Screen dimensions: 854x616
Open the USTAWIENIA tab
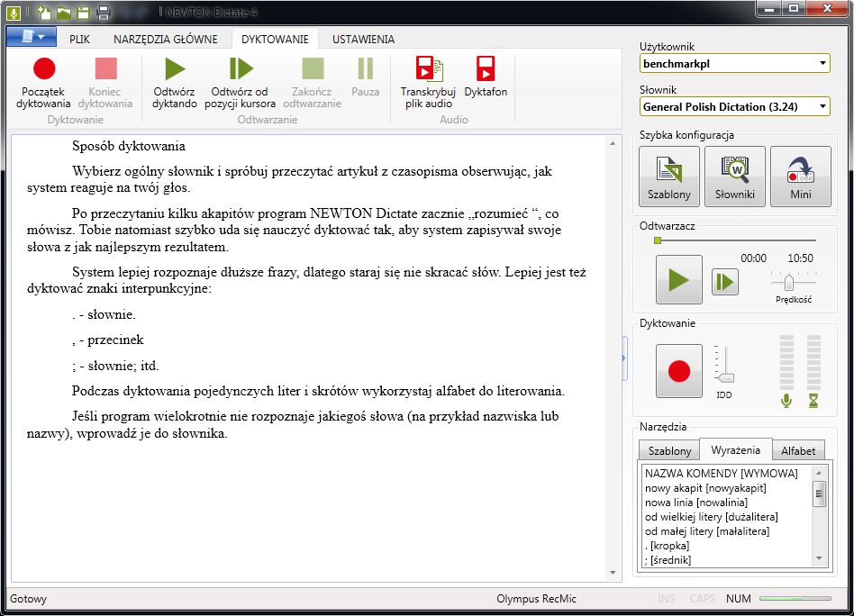pos(363,40)
